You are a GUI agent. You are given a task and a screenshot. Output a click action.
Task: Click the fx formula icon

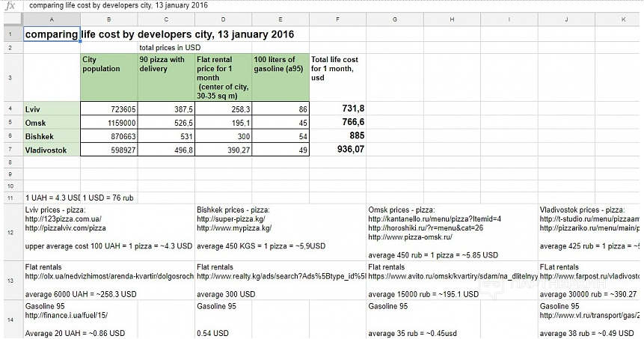click(10, 6)
